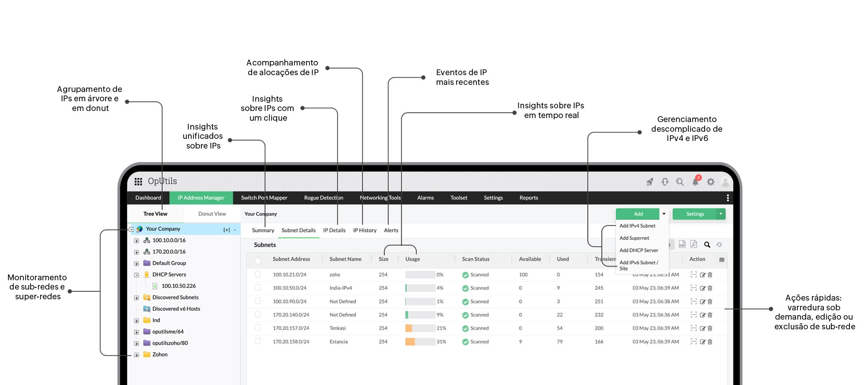Check the 170.20.158.0/24 row checkbox
The width and height of the screenshot is (868, 385).
(258, 341)
